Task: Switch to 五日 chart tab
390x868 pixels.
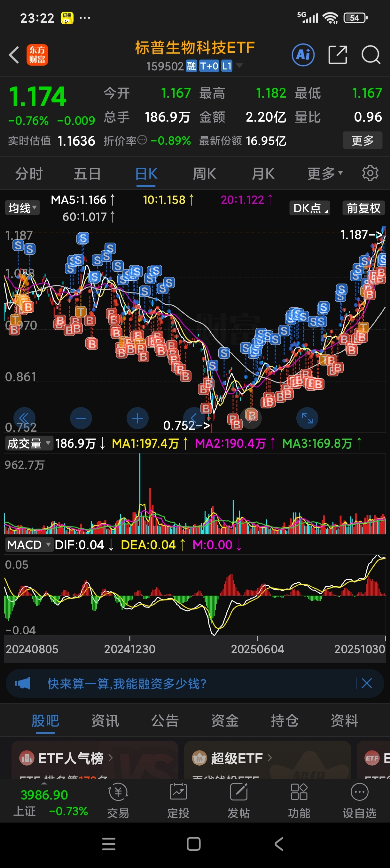Action: pos(87,173)
